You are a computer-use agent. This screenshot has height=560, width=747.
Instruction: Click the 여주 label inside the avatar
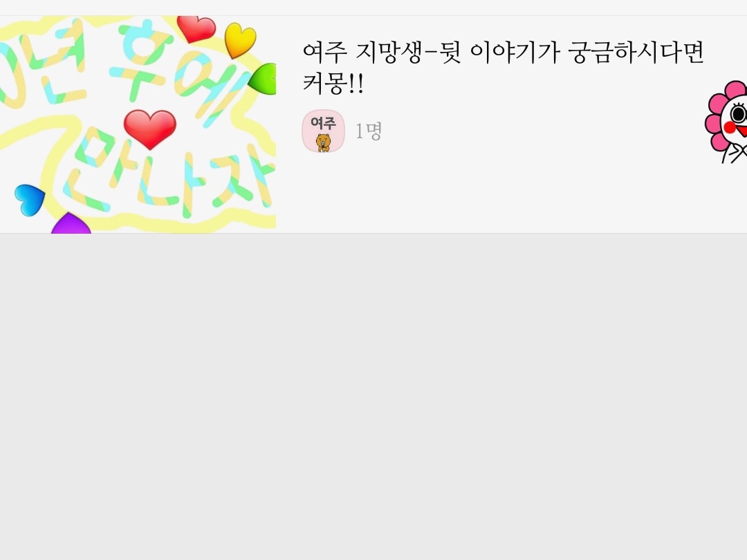(x=323, y=123)
